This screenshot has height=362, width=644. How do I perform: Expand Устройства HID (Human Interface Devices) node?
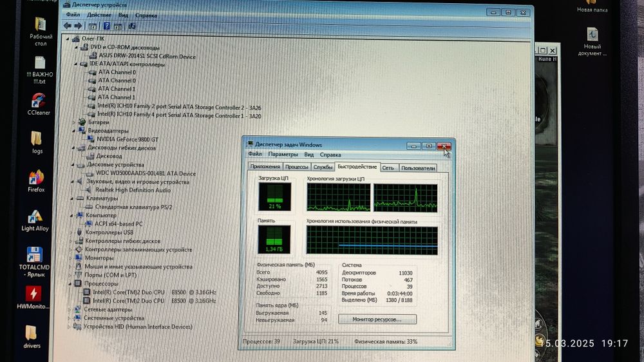click(69, 327)
